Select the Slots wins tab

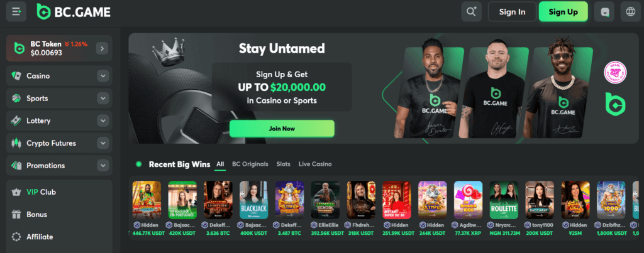(284, 164)
